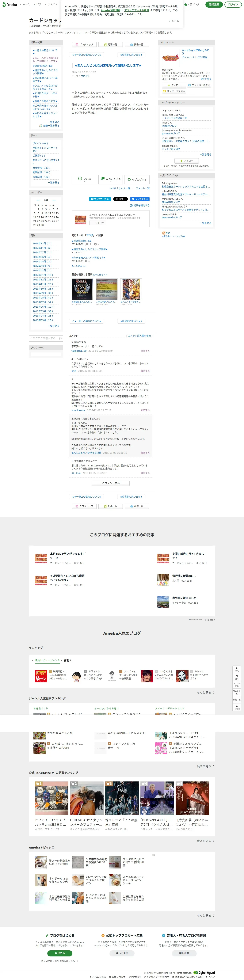Viewport: 244px width, 980px height.
Task: Click floating 記事一覧 side button
Action: coord(237,700)
